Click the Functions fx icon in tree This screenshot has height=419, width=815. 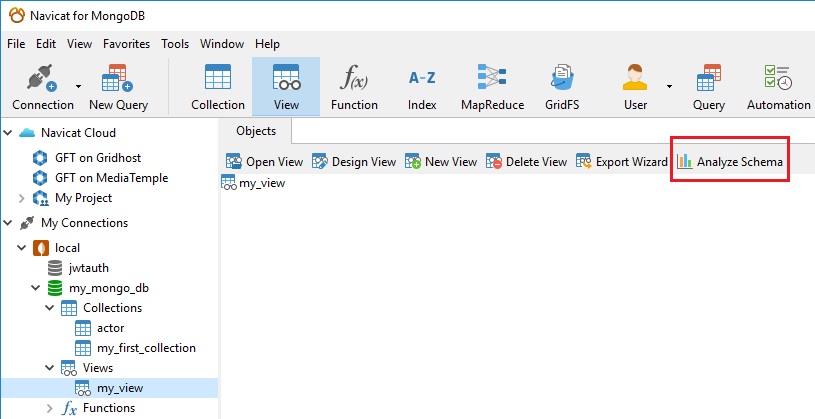coord(69,409)
